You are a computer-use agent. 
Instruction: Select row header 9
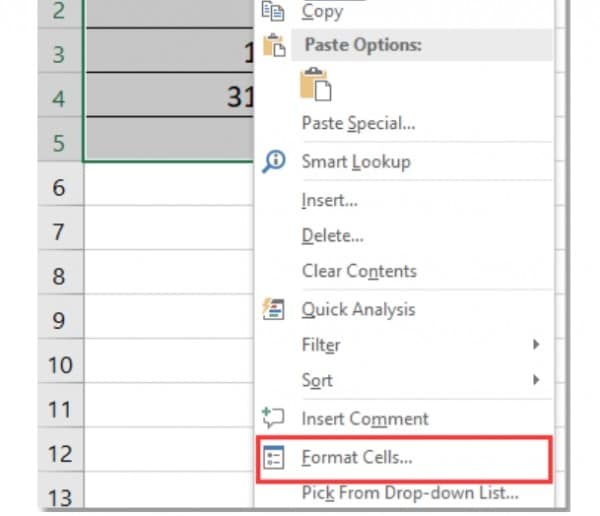pyautogui.click(x=61, y=317)
